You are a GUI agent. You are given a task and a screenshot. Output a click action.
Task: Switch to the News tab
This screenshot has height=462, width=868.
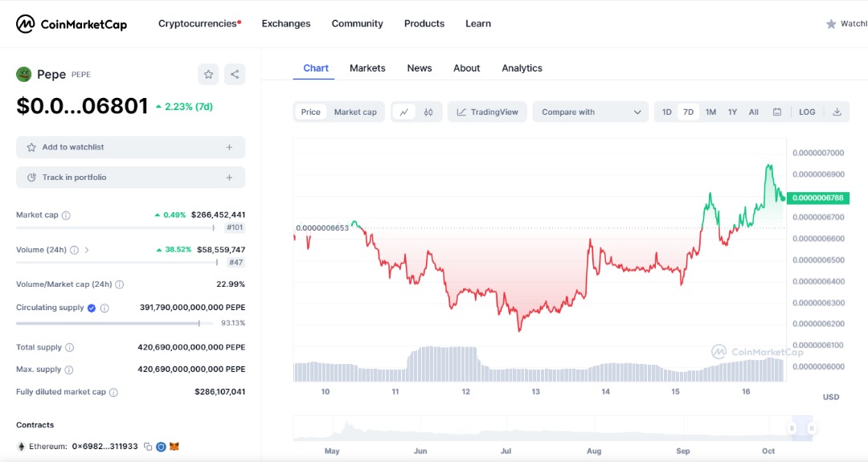click(420, 68)
